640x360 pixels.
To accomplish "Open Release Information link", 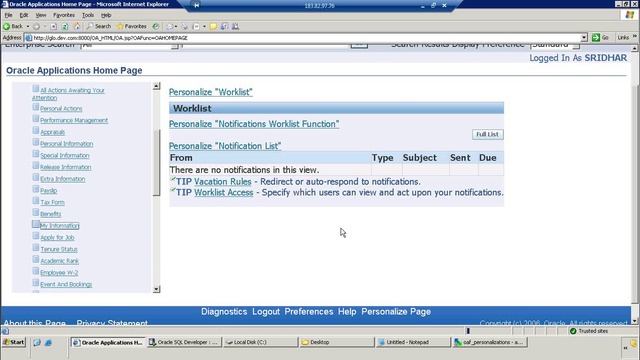I will click(66, 167).
